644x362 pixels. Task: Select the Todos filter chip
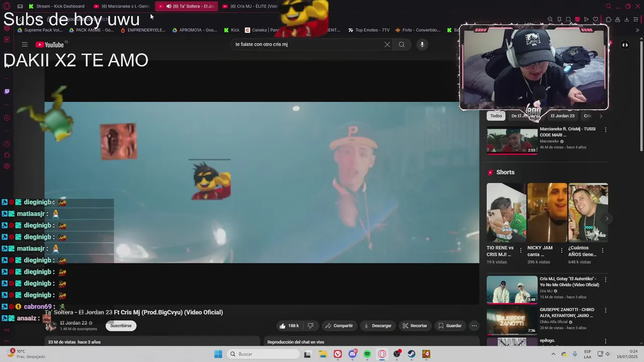click(496, 116)
